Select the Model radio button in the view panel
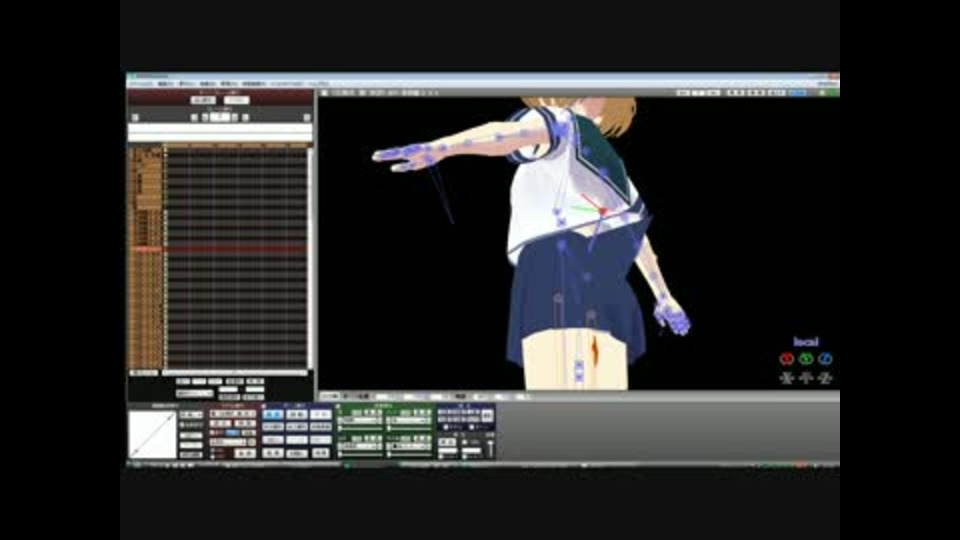960x540 pixels. pyautogui.click(x=446, y=427)
